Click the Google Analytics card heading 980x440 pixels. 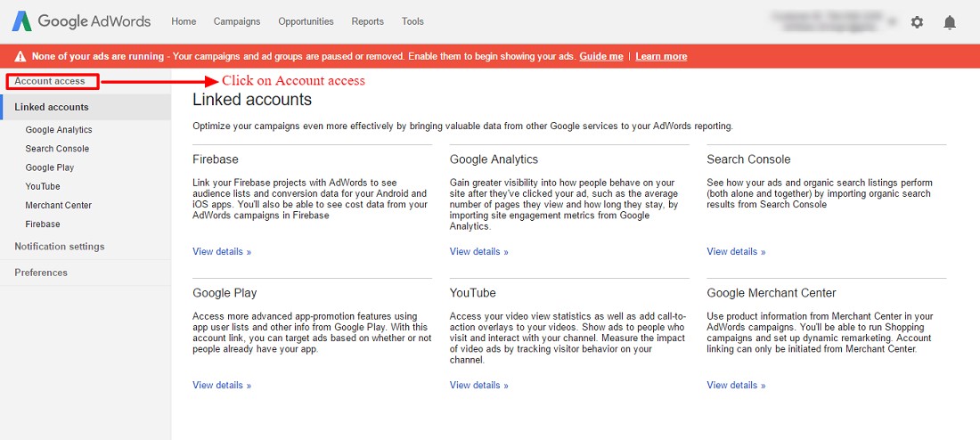pos(494,159)
